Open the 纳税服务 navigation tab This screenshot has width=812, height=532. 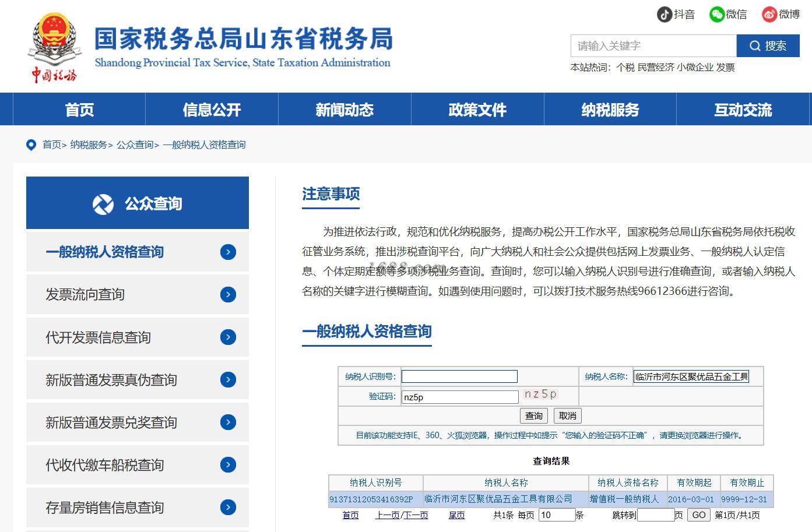coord(610,110)
